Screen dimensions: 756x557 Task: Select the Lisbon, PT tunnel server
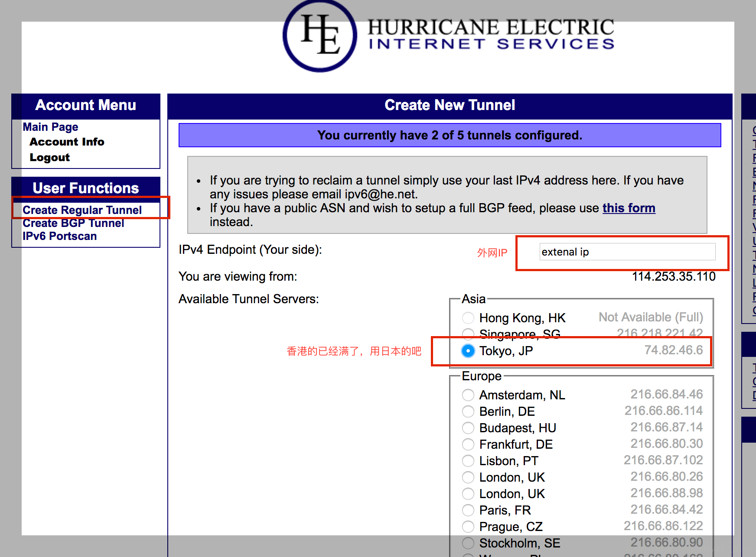468,461
